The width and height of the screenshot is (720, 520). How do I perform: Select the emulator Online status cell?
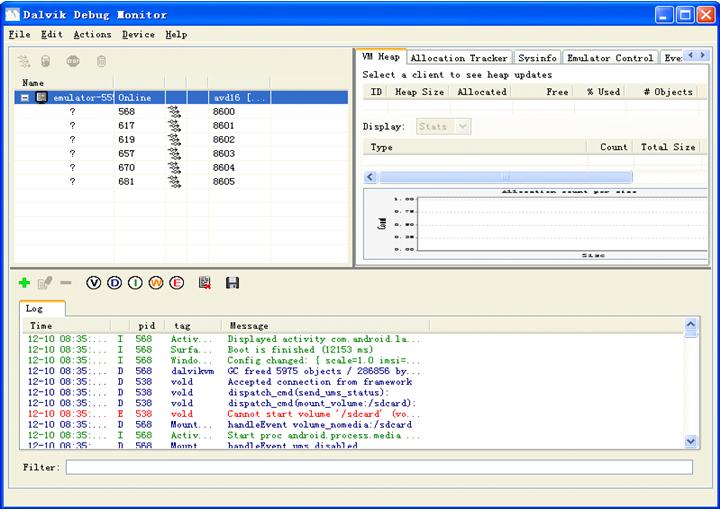click(x=140, y=97)
